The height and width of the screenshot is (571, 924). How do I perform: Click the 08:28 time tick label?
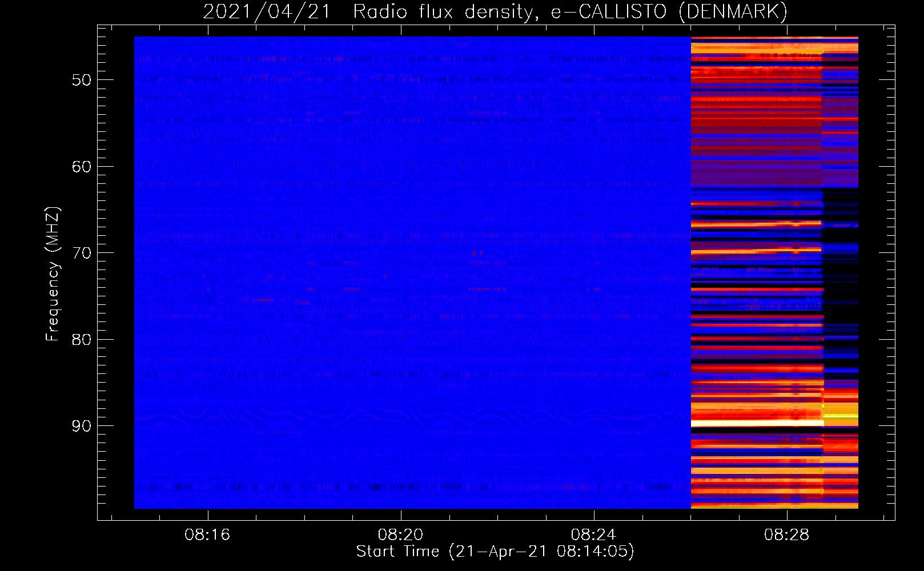pos(787,534)
